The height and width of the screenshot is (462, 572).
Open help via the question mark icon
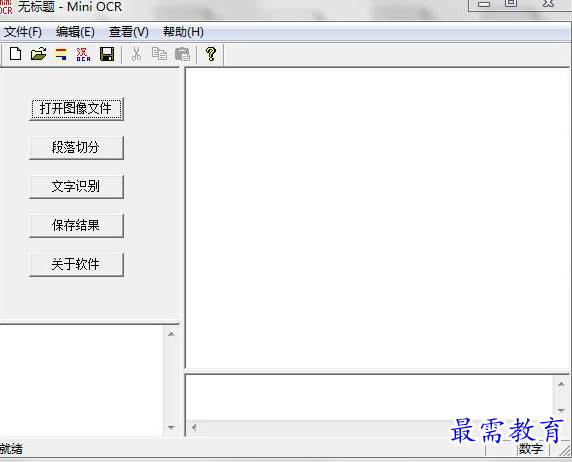pos(211,54)
